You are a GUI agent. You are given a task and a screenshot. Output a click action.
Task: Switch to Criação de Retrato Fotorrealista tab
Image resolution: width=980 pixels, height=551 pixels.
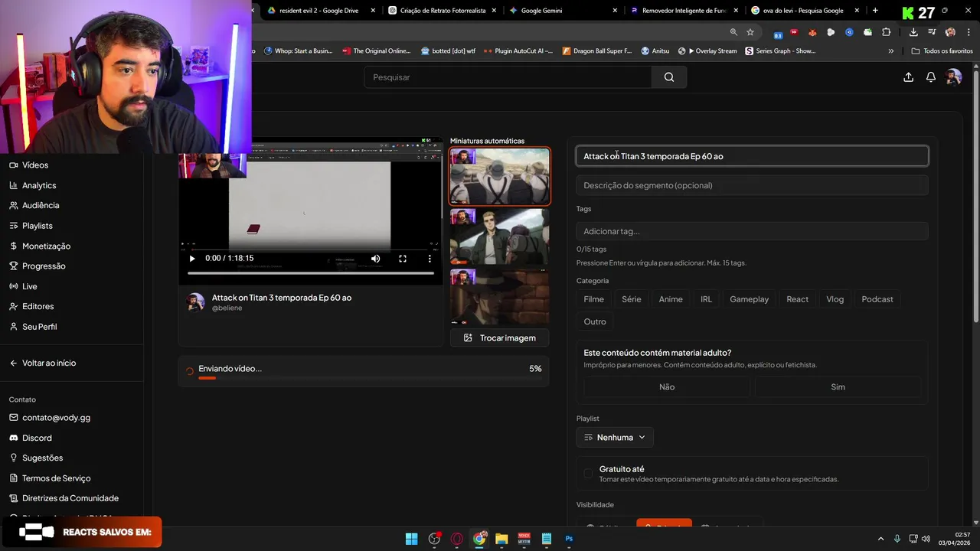click(442, 11)
